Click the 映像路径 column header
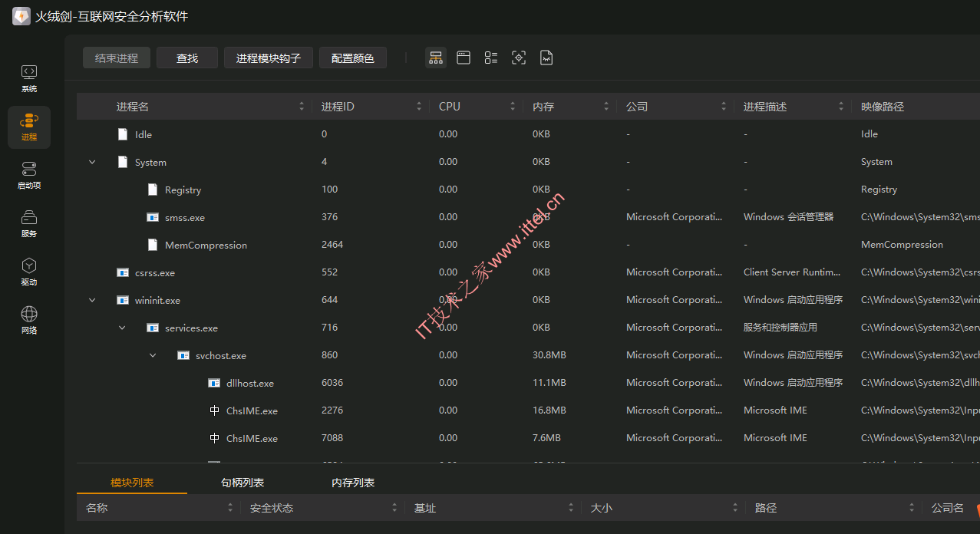 (x=883, y=107)
